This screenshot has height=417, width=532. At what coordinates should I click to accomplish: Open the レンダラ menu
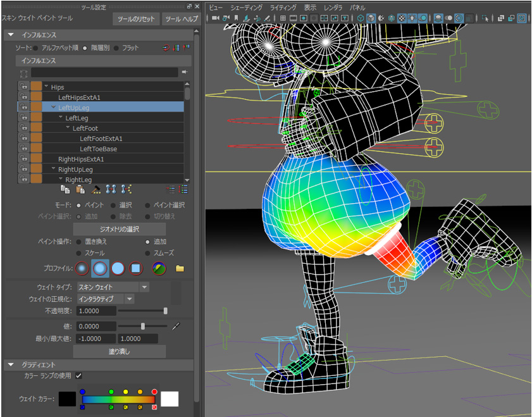(x=333, y=8)
